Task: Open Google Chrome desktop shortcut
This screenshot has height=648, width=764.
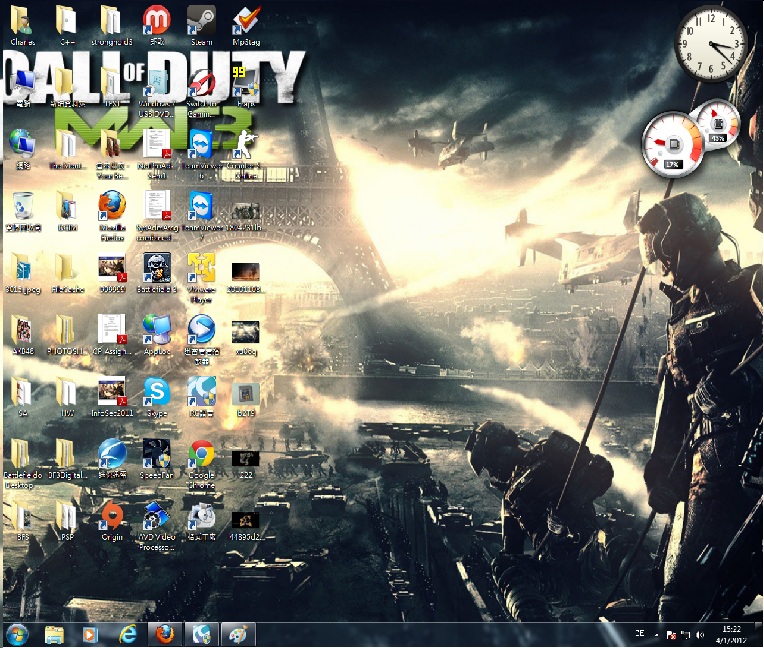Action: click(201, 464)
